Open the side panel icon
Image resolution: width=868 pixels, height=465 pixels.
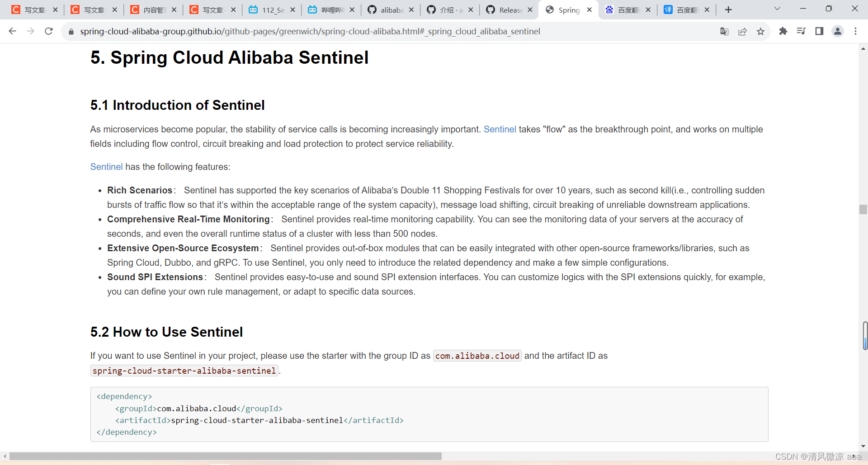click(x=819, y=31)
